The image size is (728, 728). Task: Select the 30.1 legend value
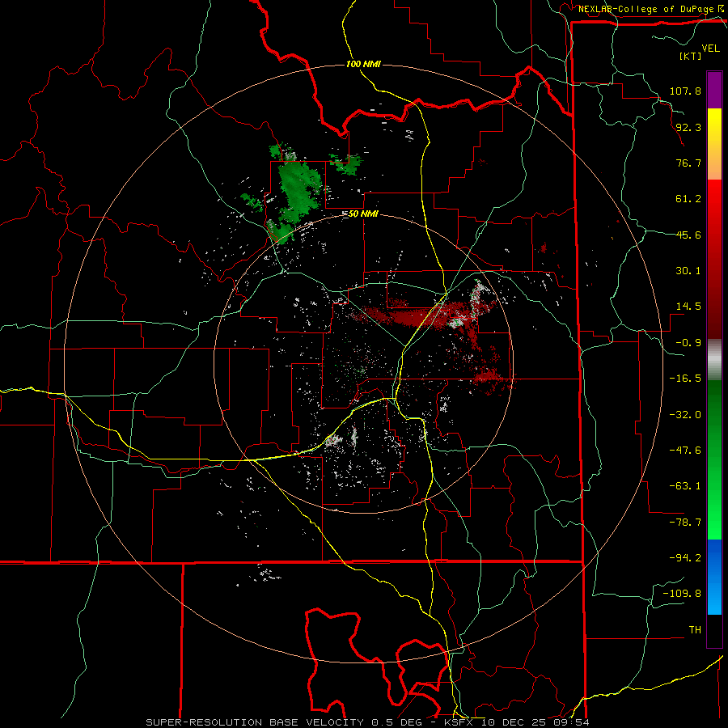688,271
